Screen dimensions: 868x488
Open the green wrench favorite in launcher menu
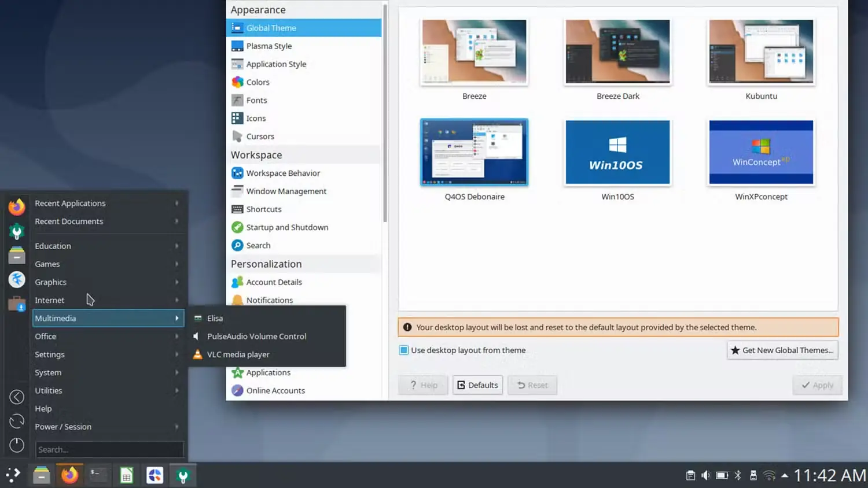[17, 231]
